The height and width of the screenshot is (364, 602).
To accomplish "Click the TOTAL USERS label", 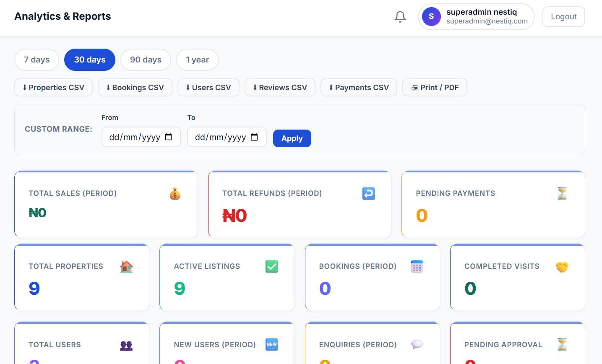I will point(55,345).
